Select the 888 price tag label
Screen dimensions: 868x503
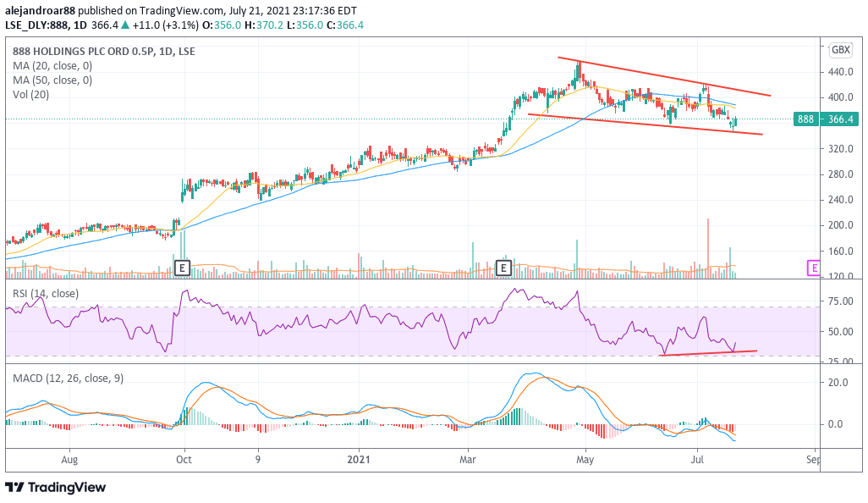click(x=805, y=119)
